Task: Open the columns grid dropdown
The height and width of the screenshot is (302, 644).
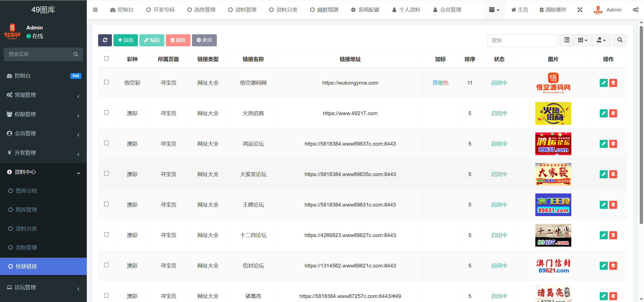Action: pyautogui.click(x=583, y=40)
